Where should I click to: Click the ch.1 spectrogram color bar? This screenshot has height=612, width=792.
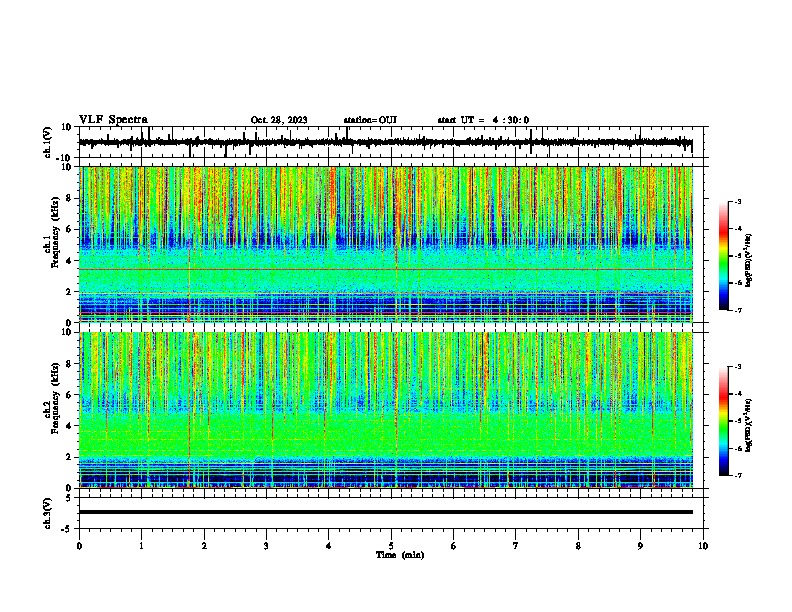(723, 256)
